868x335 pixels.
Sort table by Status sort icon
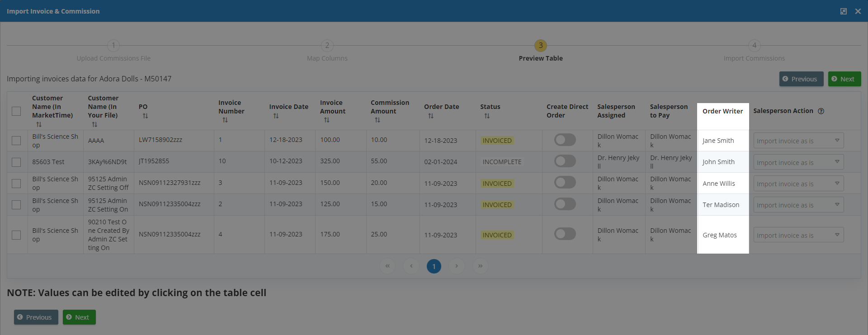[x=487, y=116]
